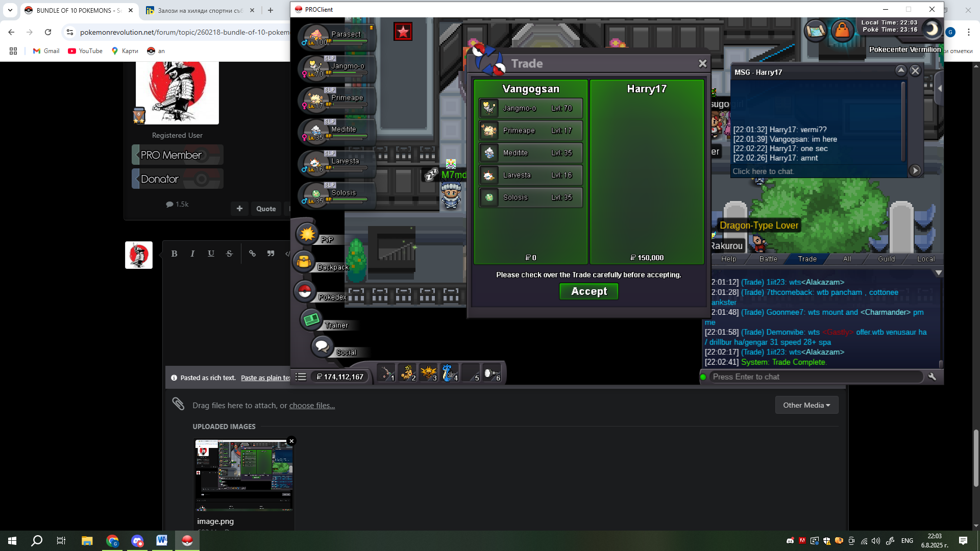Image resolution: width=980 pixels, height=551 pixels.
Task: Close the MSG Harry17 chat window
Action: (x=915, y=71)
